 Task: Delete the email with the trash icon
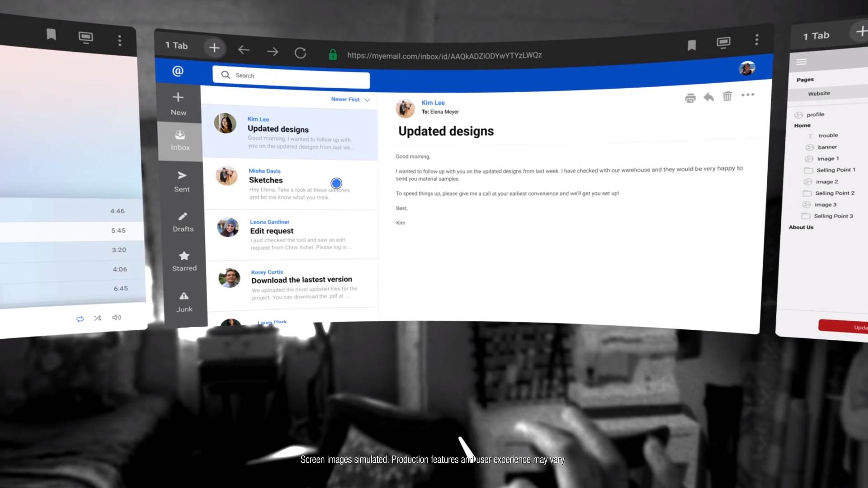[727, 96]
